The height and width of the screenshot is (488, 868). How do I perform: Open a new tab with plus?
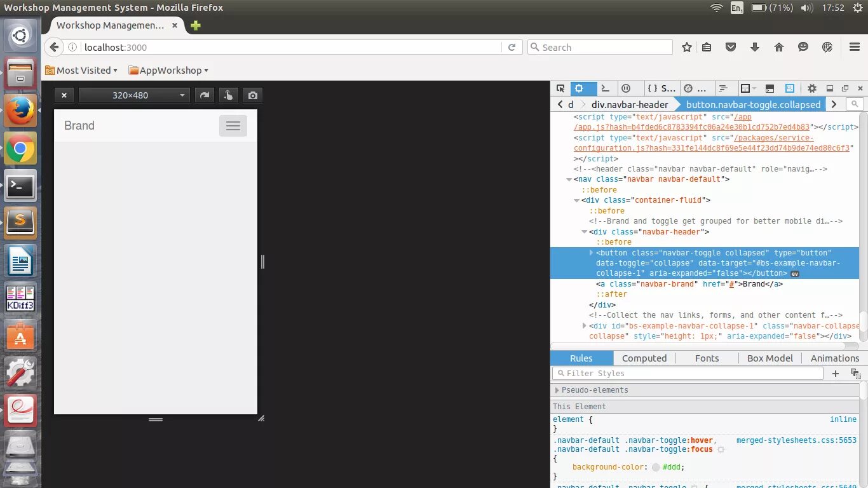(196, 25)
